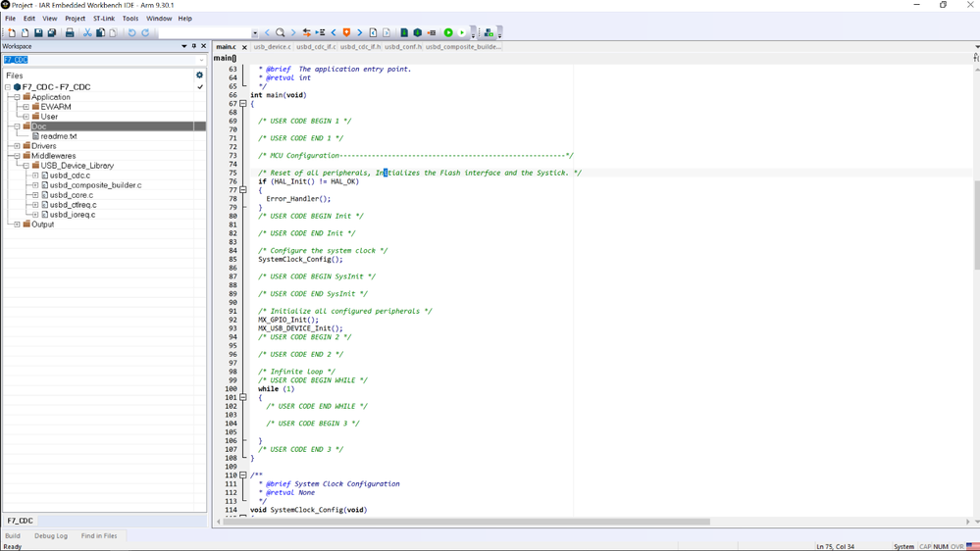Navigate backward with the page-back icon
The width and height of the screenshot is (980, 551).
tap(373, 32)
